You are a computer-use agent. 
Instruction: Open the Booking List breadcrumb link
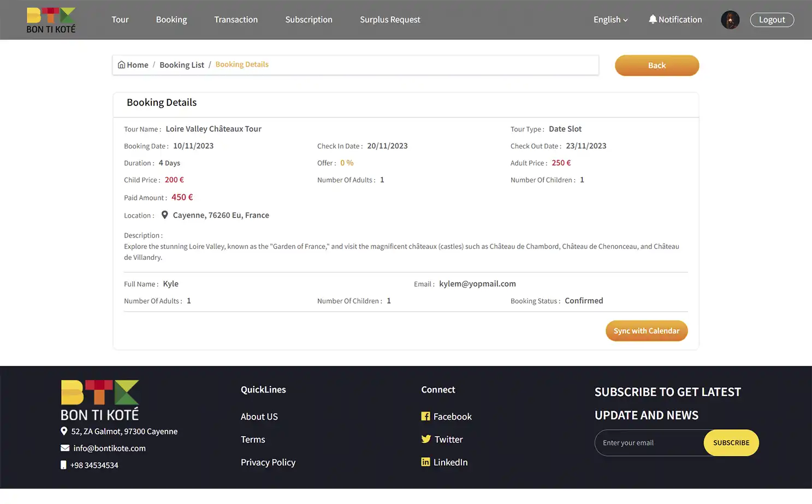(182, 64)
